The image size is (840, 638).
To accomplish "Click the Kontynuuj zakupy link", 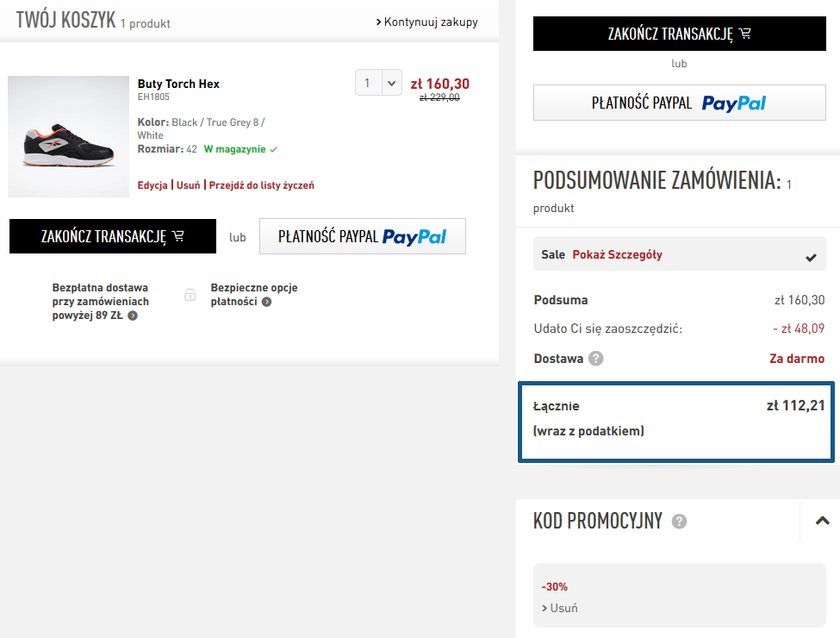I will pos(427,22).
